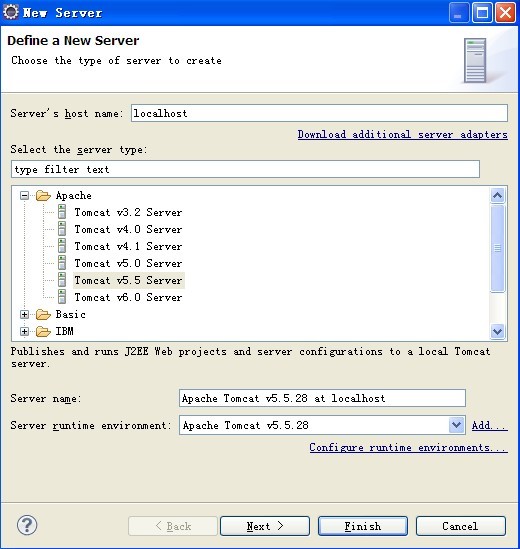Select Tomcat v6.0 Server

[128, 297]
